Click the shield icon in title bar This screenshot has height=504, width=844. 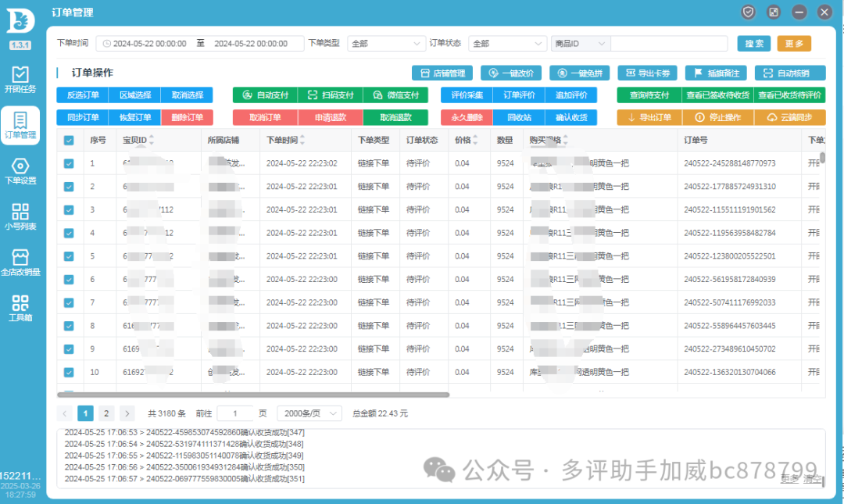(748, 12)
